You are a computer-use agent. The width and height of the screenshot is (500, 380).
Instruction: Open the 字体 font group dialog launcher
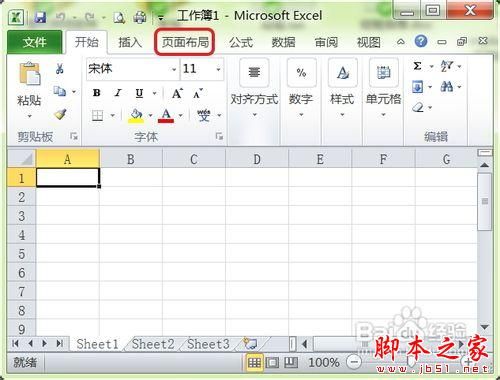coord(219,136)
